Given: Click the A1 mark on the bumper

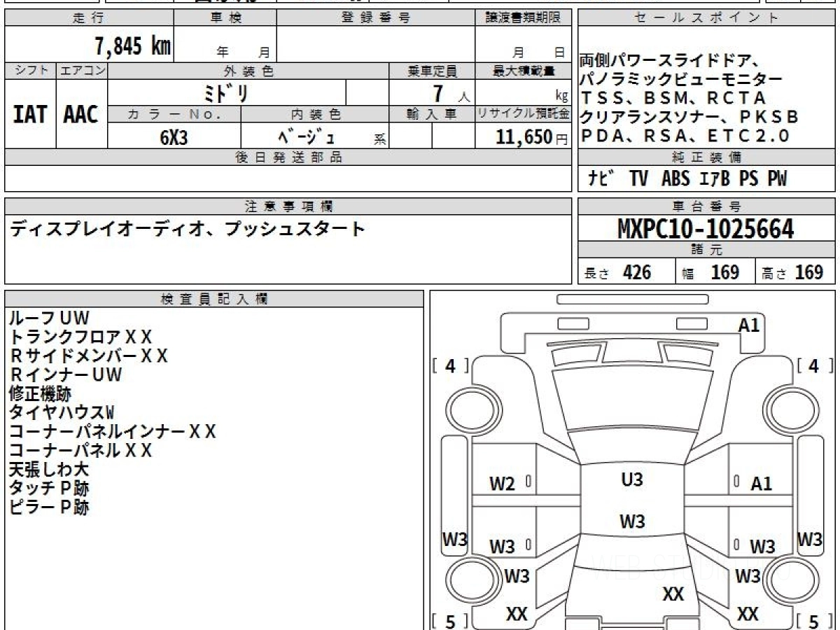Looking at the screenshot, I should (x=749, y=325).
